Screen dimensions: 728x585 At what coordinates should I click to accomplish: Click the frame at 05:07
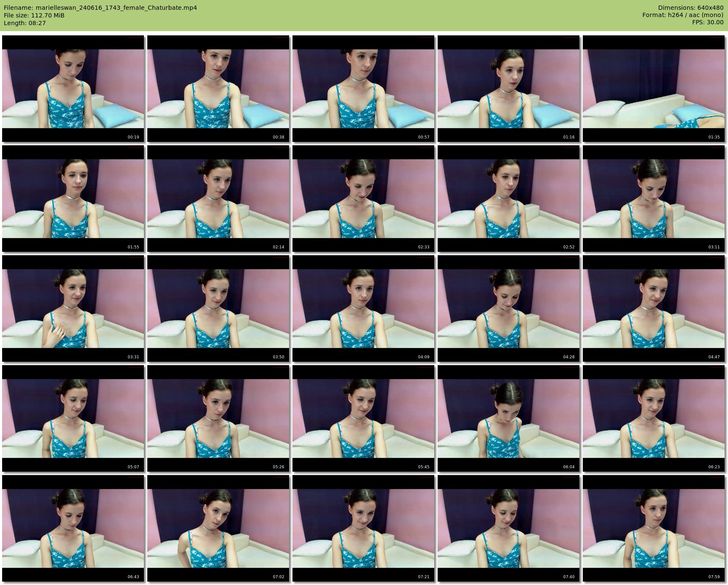click(73, 418)
